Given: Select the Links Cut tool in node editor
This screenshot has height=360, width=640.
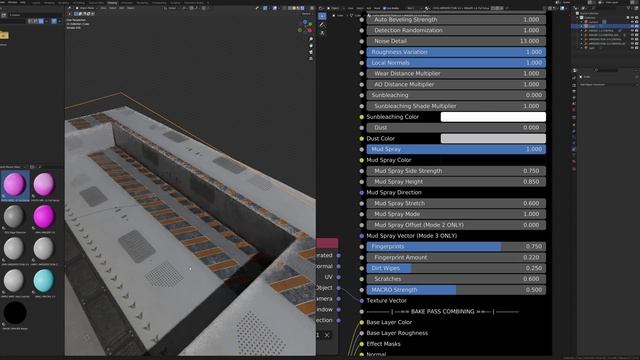Looking at the screenshot, I should point(322,33).
